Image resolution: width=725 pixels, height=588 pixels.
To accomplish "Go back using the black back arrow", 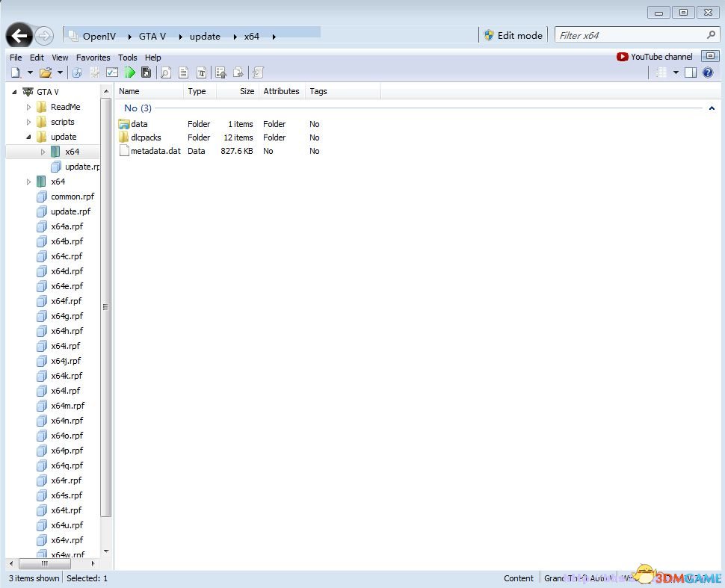I will point(19,36).
